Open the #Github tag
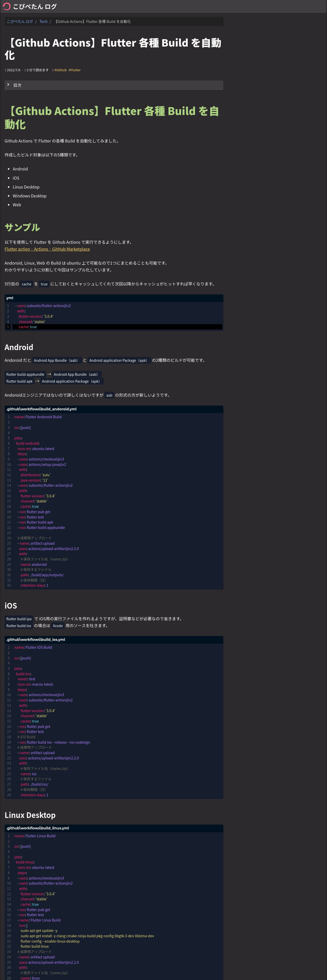Image resolution: width=327 pixels, height=980 pixels. pos(60,70)
